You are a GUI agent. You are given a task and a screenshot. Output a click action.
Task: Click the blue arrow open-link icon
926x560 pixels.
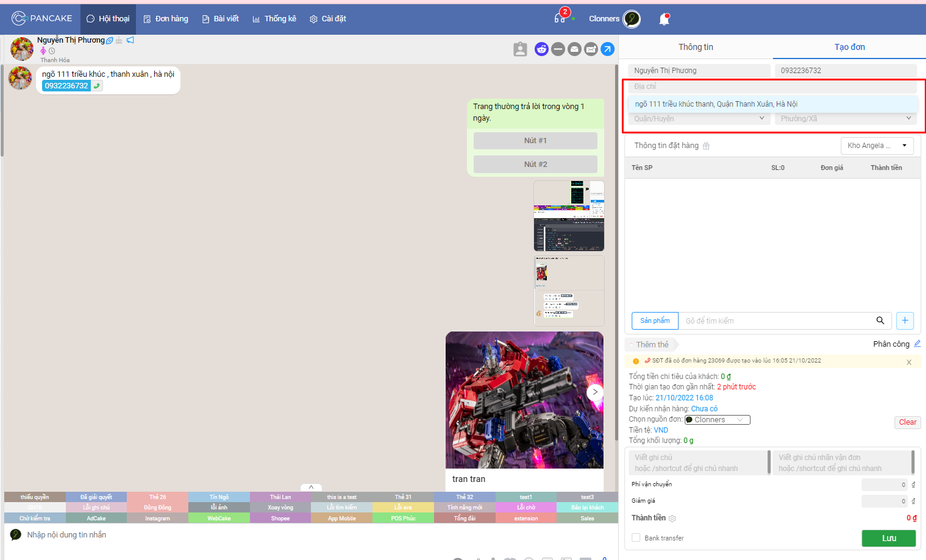pos(607,49)
